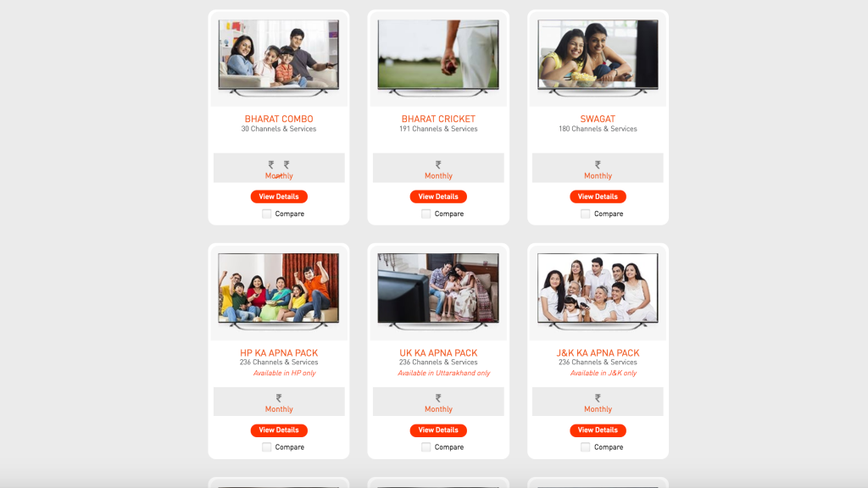868x488 pixels.
Task: Mark J&K Ka Apna Pack for comparison
Action: 585,447
